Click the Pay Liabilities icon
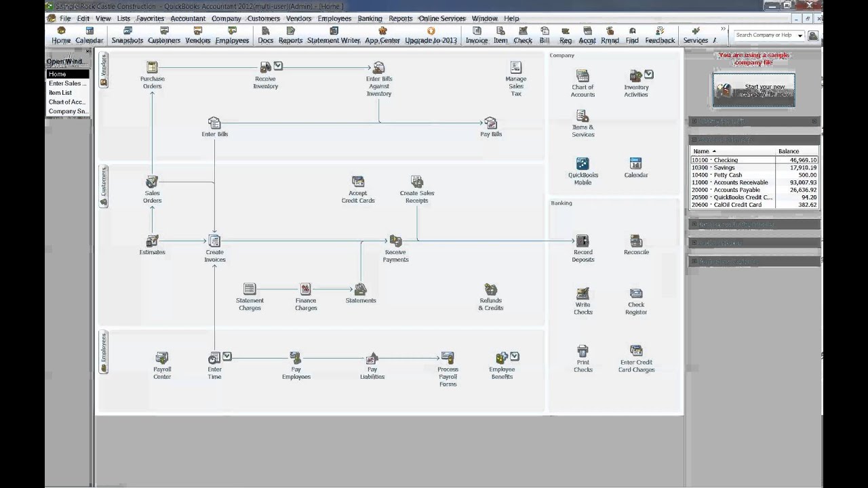The height and width of the screenshot is (488, 868). [372, 357]
